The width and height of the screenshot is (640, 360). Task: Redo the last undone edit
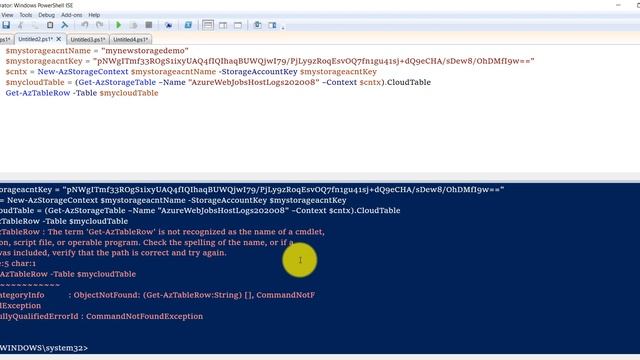click(100, 25)
